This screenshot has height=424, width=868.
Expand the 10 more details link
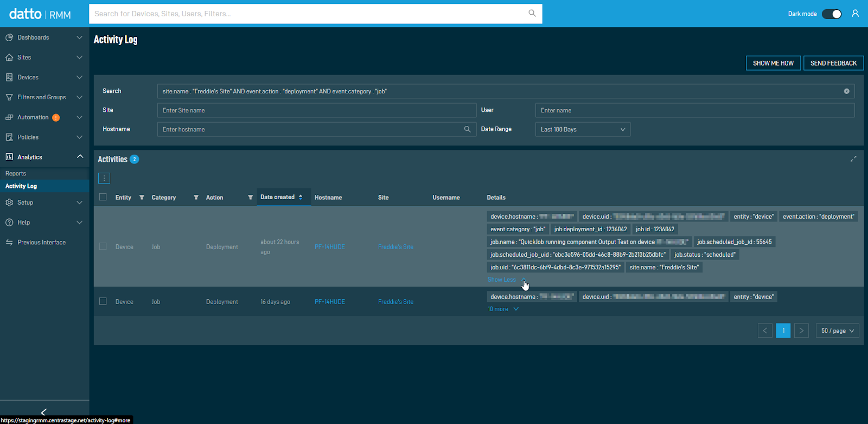[x=503, y=309]
